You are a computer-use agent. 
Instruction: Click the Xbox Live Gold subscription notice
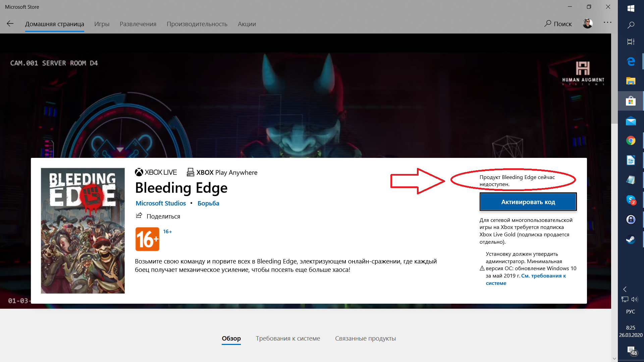pyautogui.click(x=526, y=231)
